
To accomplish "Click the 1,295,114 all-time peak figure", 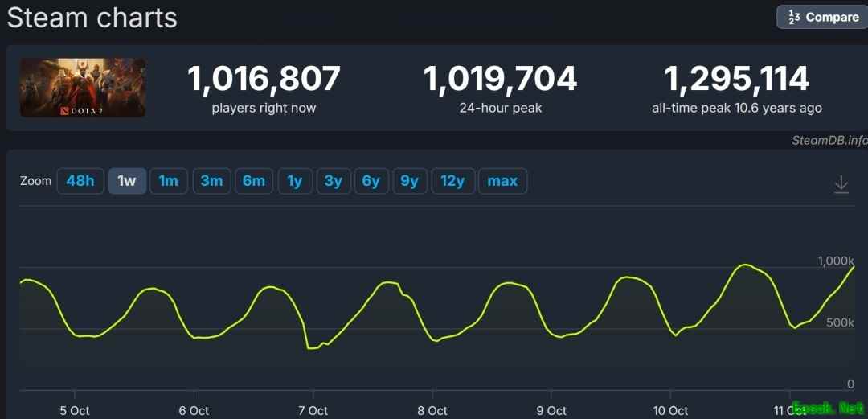I will 737,79.
